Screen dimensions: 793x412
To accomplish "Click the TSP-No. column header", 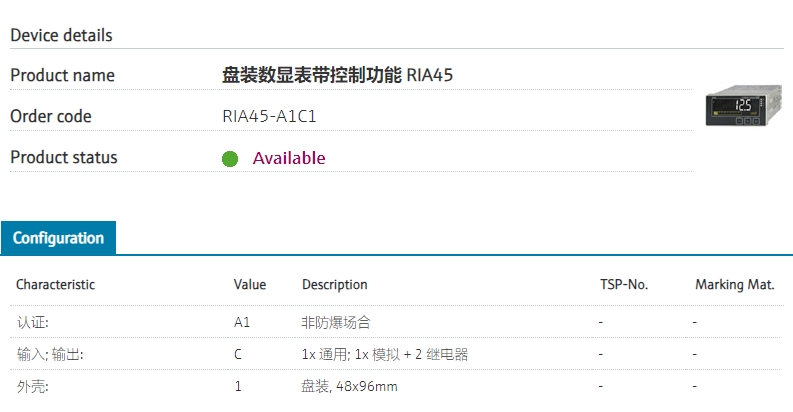I will point(624,285).
